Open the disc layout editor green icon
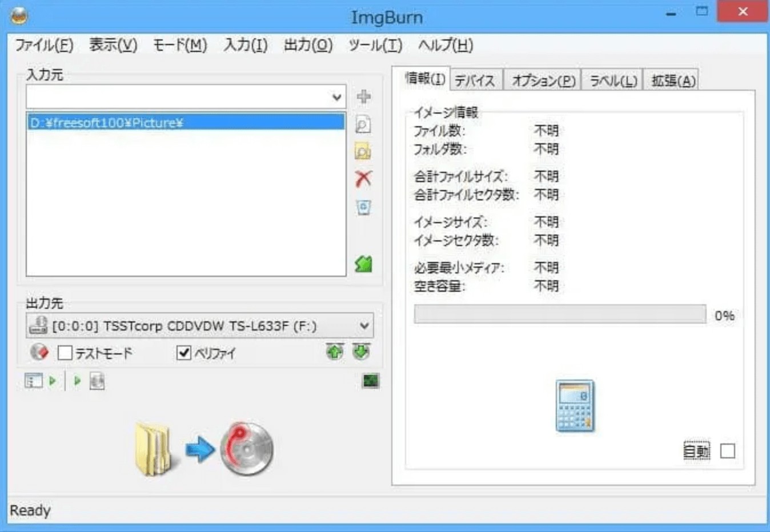 point(364,264)
